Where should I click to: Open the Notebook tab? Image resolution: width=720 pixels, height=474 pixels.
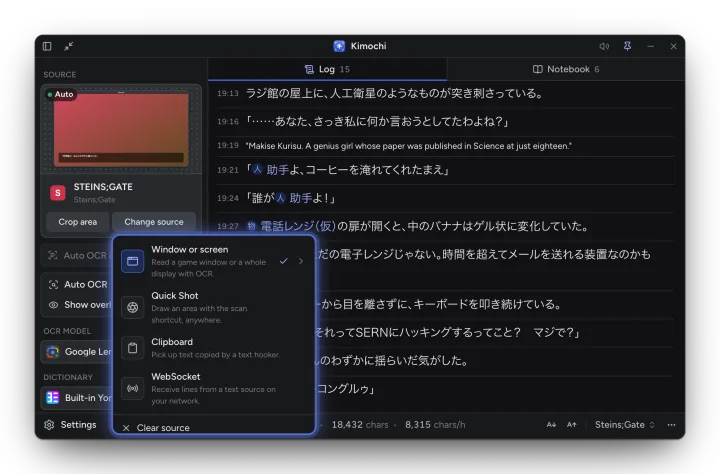tap(566, 69)
